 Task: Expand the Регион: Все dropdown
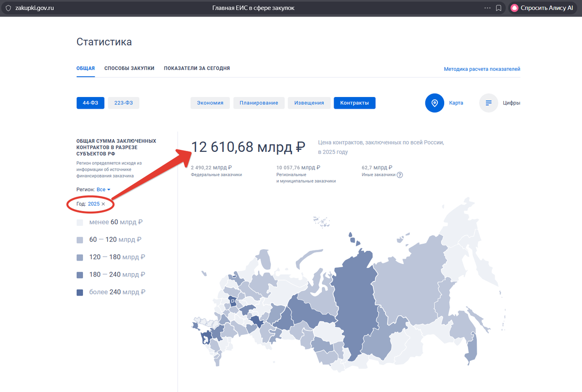(x=104, y=190)
